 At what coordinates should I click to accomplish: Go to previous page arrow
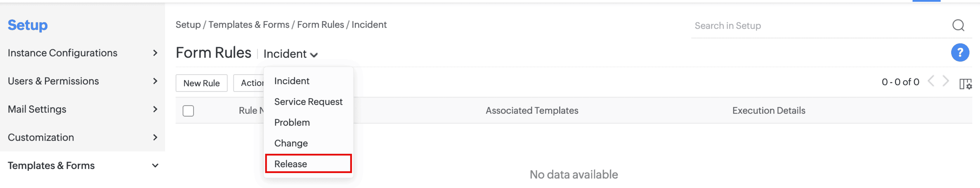click(931, 81)
